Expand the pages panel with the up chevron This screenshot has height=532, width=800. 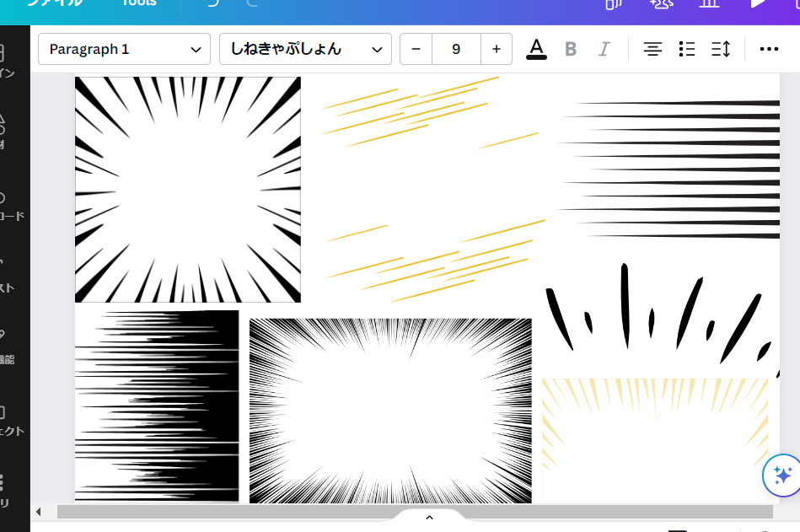coord(430,517)
